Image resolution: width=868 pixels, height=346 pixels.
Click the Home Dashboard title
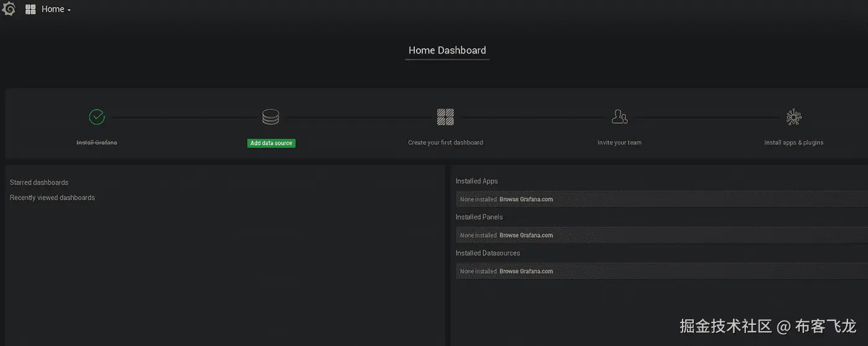pos(447,50)
